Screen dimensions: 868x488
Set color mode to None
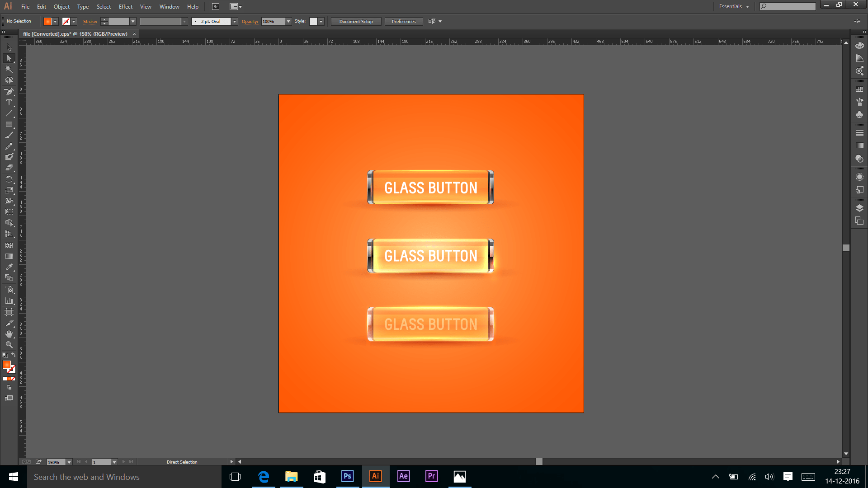13,379
